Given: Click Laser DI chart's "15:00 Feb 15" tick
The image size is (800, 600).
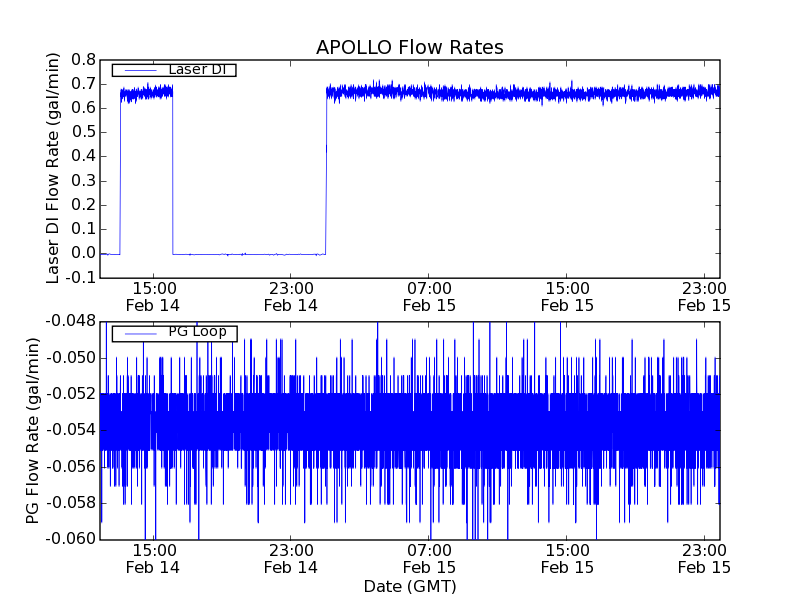Looking at the screenshot, I should pos(567,297).
